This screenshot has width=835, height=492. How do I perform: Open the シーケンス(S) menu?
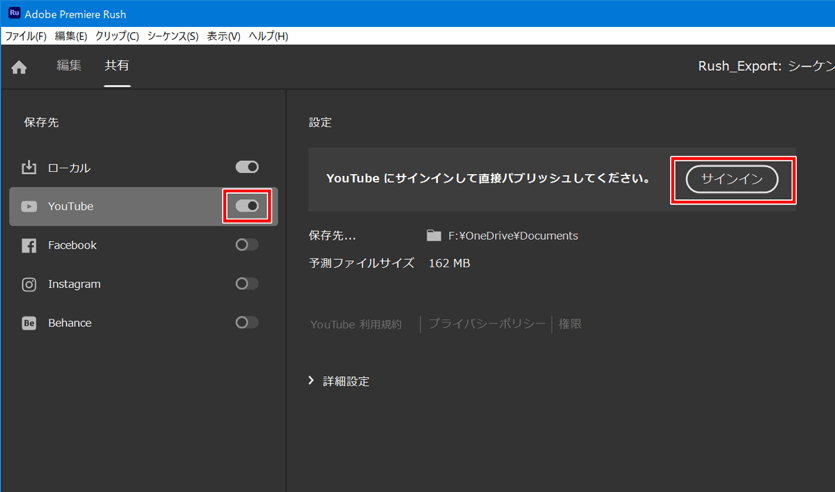(173, 36)
